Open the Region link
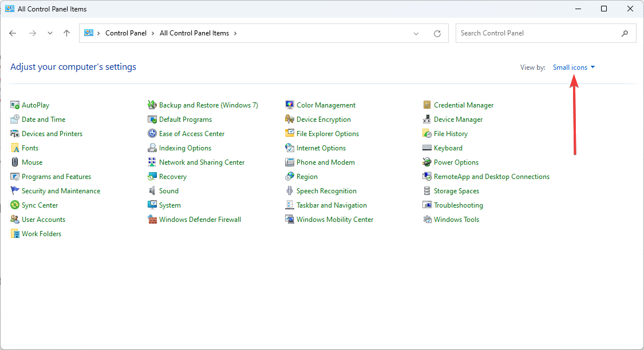The width and height of the screenshot is (644, 350). click(x=307, y=177)
